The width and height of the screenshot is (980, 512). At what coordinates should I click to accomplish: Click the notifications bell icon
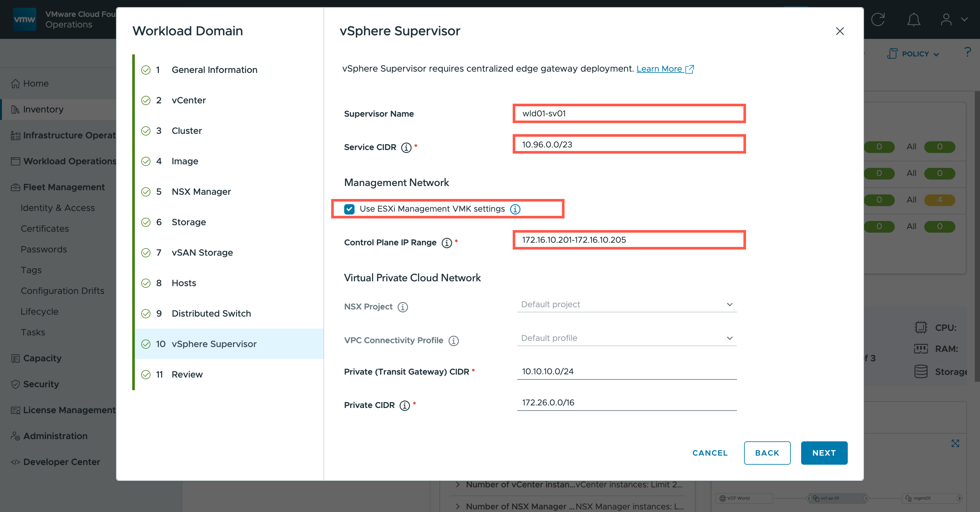pyautogui.click(x=914, y=19)
